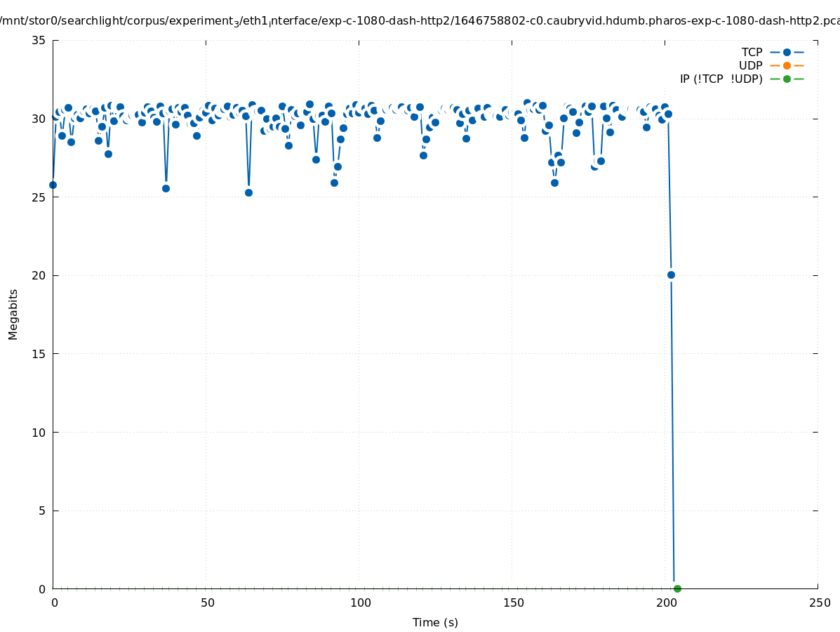Click the 35 tick on the y-axis

(39, 40)
